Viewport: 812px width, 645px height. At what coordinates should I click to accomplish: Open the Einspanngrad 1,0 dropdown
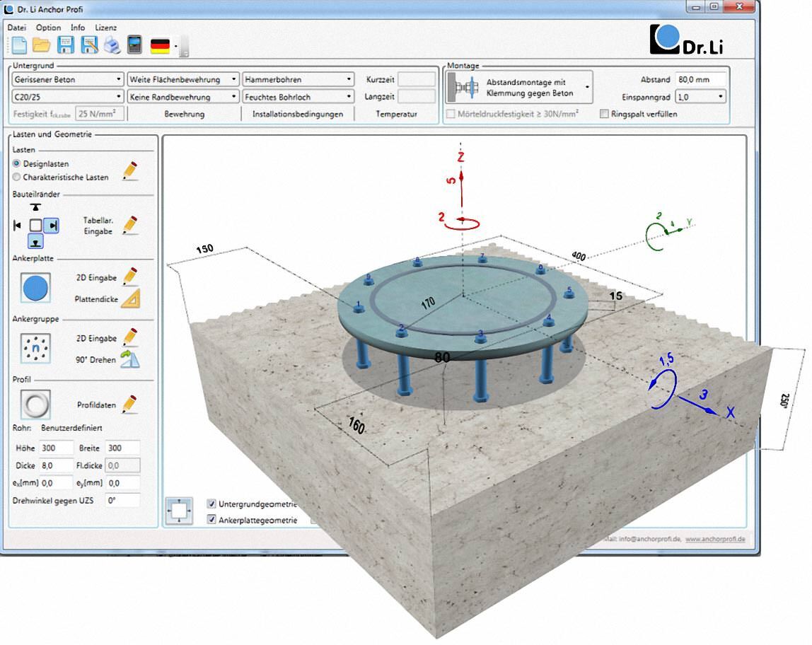point(701,97)
